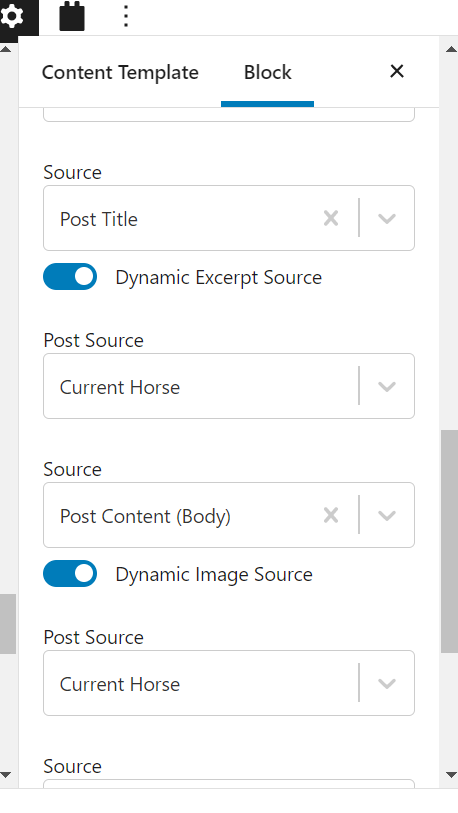
Task: Click the Toolset plugin icon
Action: coord(72,17)
